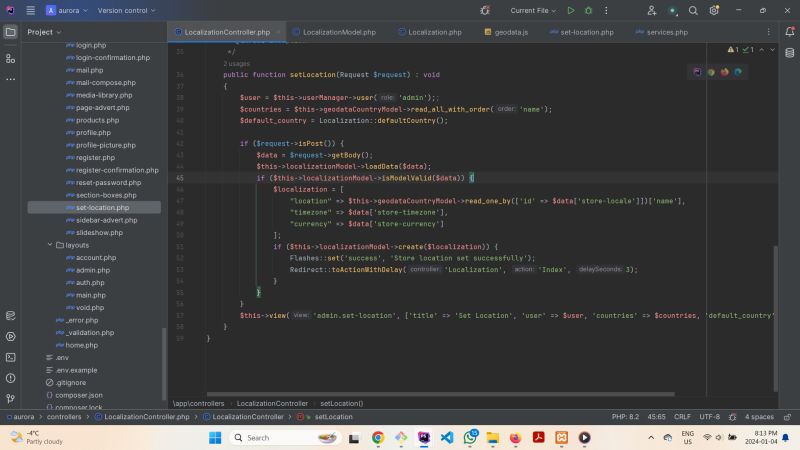Expand the Version control dropdown

[126, 10]
